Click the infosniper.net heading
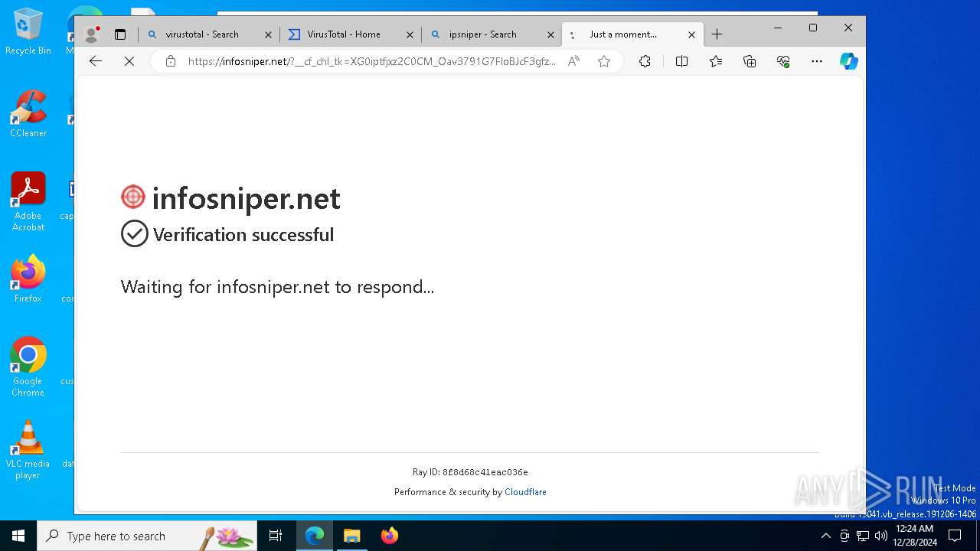980x551 pixels. 247,198
